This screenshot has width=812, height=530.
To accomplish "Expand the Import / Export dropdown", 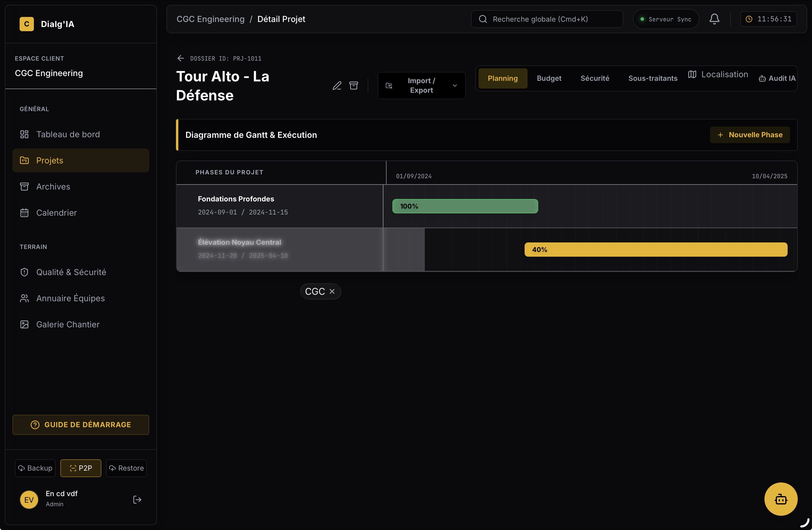I will coord(421,86).
